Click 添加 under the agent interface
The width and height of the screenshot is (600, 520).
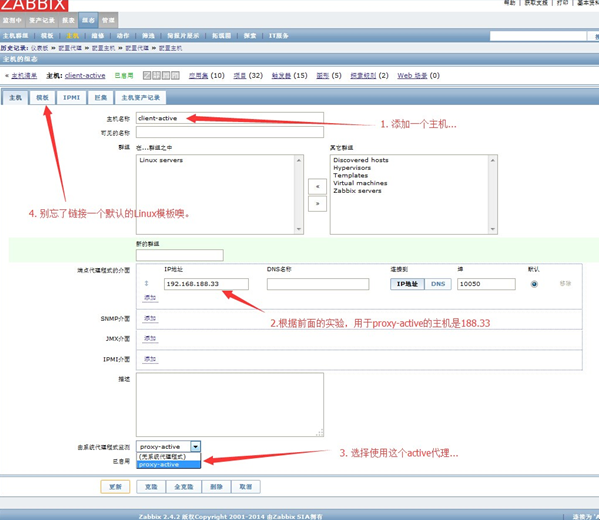pos(150,297)
